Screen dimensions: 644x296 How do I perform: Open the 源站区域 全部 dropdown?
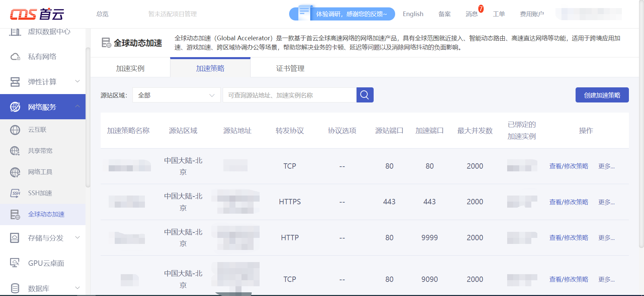[176, 95]
